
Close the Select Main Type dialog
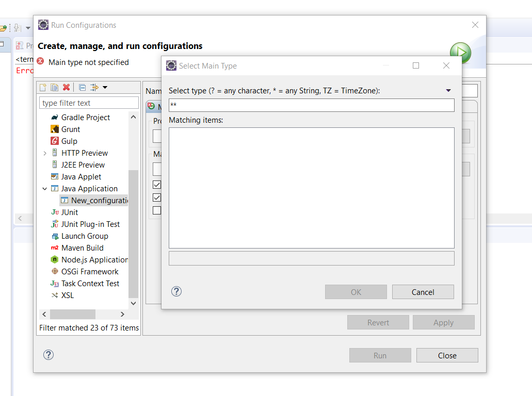point(446,65)
